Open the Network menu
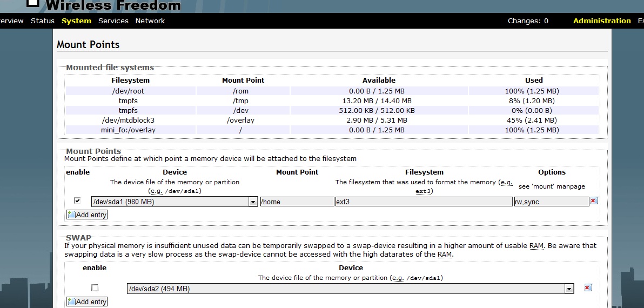 click(x=150, y=21)
